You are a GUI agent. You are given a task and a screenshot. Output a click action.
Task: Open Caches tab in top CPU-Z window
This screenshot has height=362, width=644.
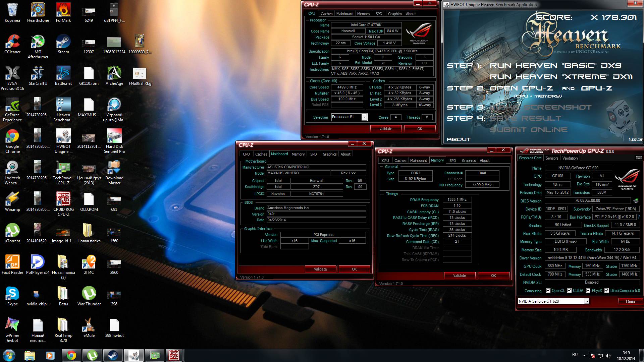tap(326, 14)
